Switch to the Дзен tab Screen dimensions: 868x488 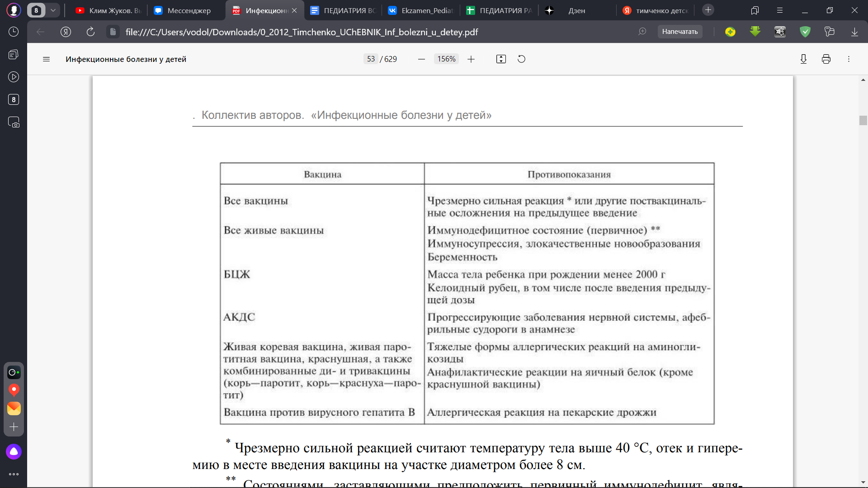[577, 10]
